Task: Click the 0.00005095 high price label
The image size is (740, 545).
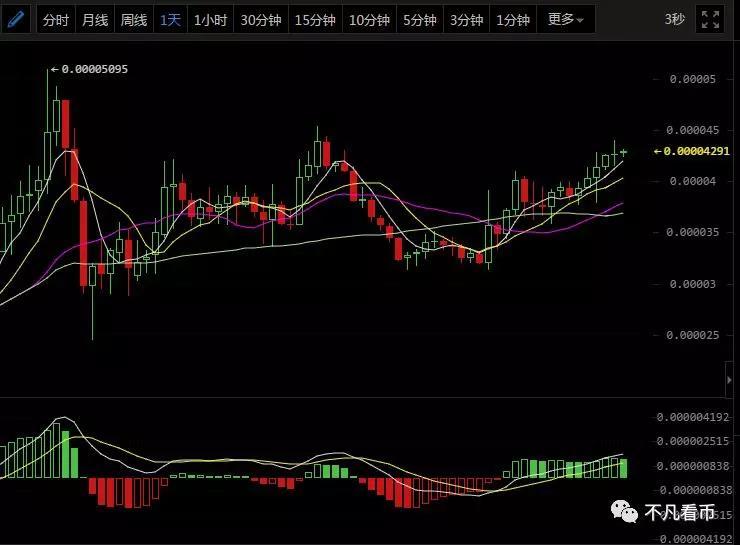Action: pyautogui.click(x=94, y=69)
